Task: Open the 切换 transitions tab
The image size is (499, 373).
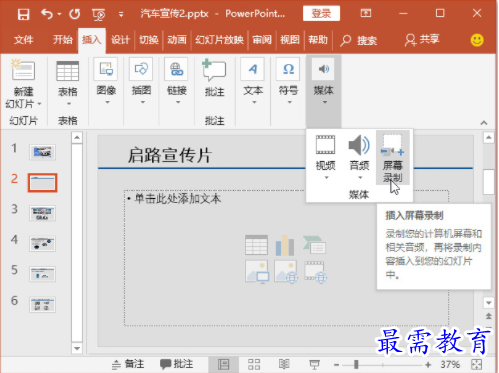Action: [149, 40]
